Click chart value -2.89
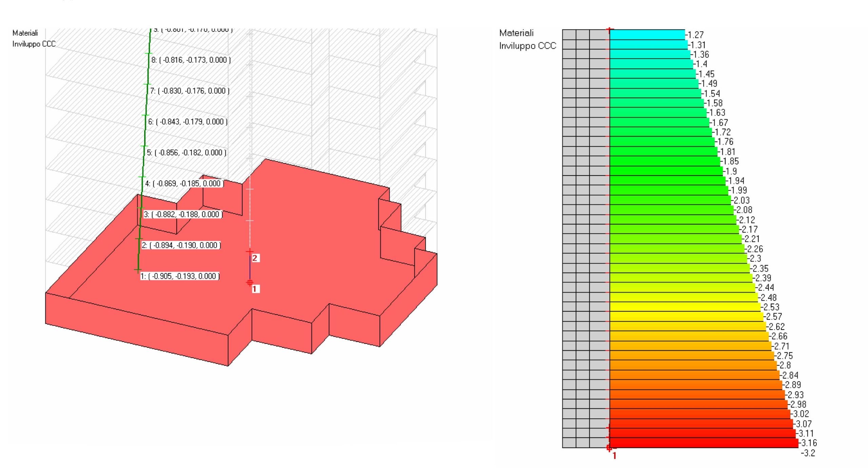The image size is (868, 475). [792, 385]
